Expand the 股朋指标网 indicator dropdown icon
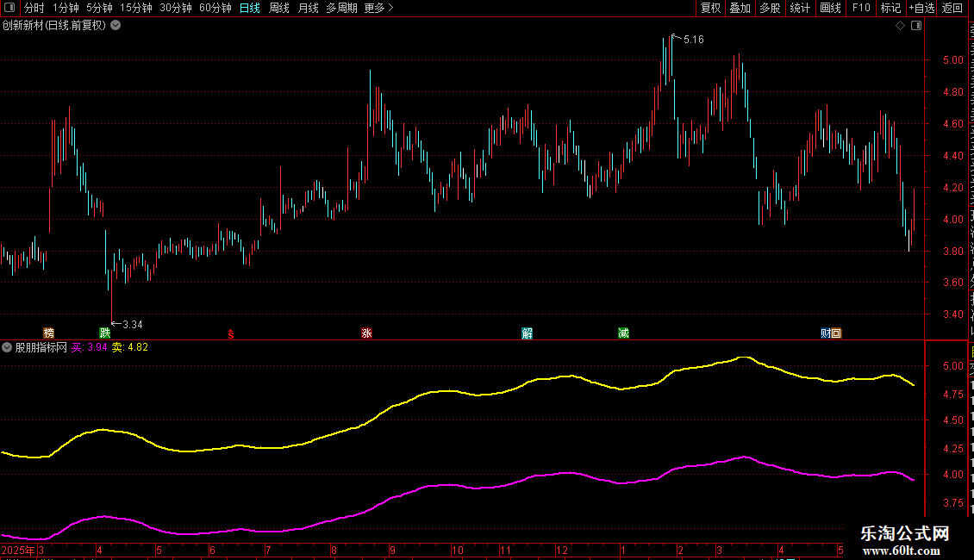 [7, 348]
